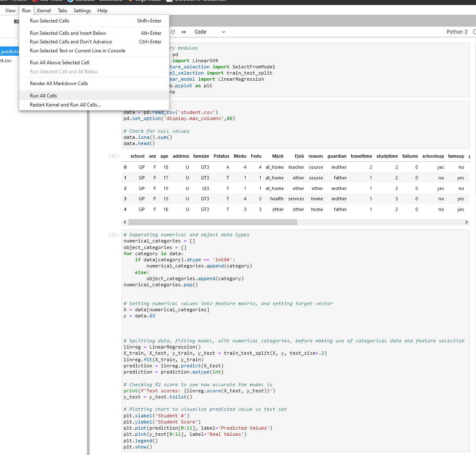
Task: Click the restart kernel icon in notebook toolbar
Action: [173, 32]
